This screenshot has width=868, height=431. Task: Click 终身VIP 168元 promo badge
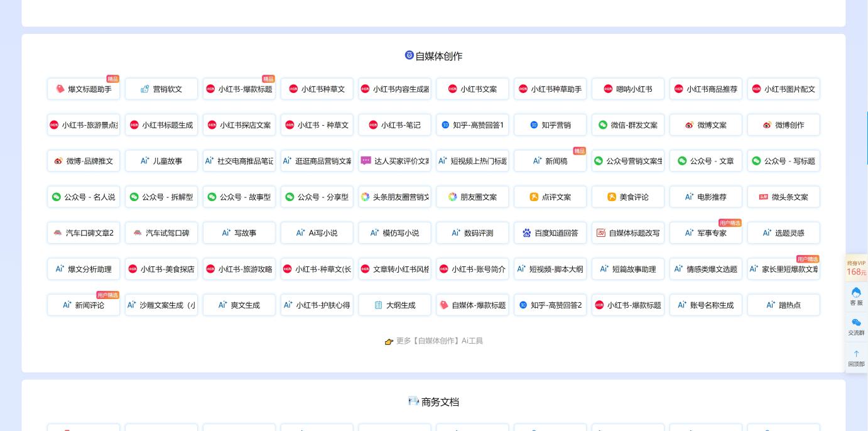pyautogui.click(x=856, y=268)
